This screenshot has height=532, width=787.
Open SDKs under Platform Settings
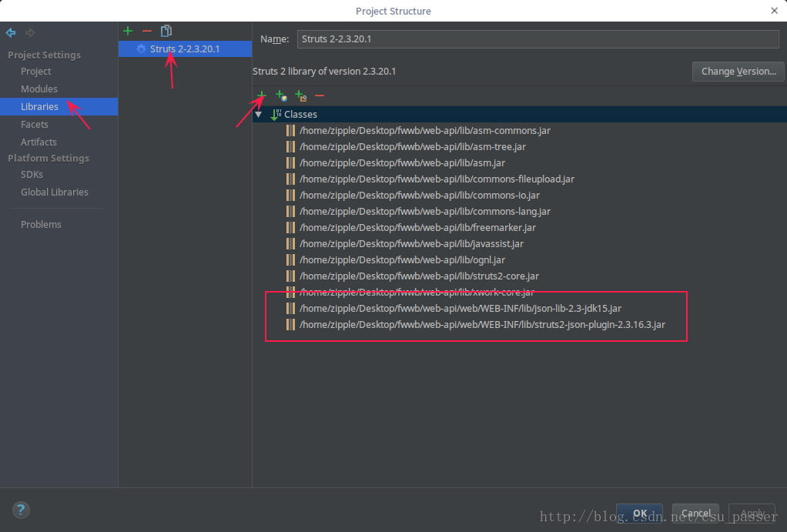(32, 174)
